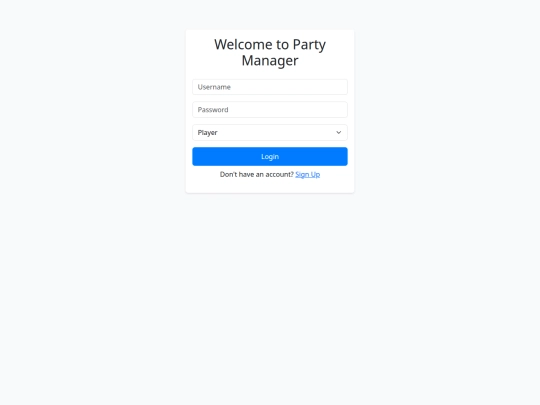Click the Welcome to Party Manager heading

coord(270,52)
